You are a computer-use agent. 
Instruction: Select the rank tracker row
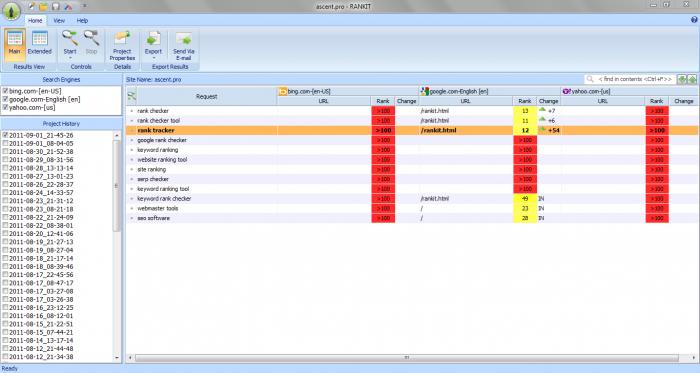click(412, 130)
